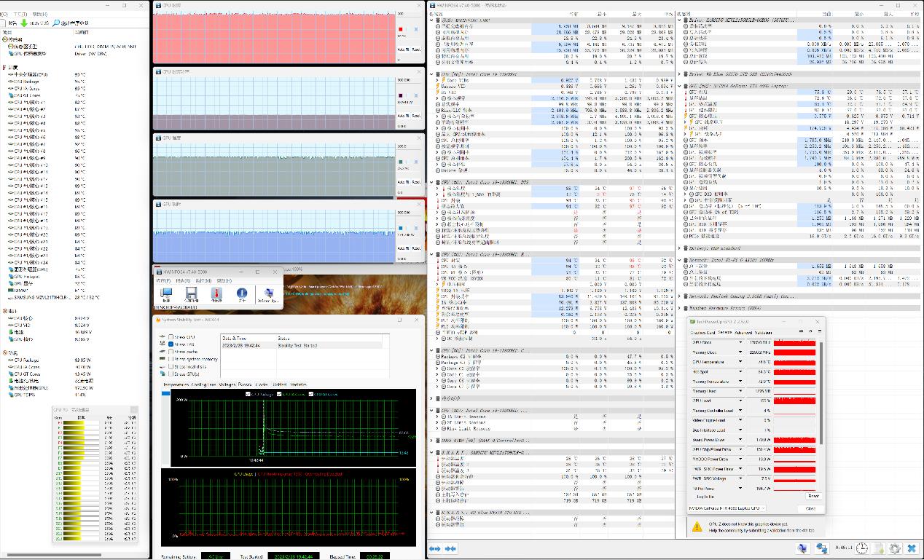This screenshot has width=924, height=560.
Task: Toggle the Stress cache checkbox
Action: click(171, 352)
